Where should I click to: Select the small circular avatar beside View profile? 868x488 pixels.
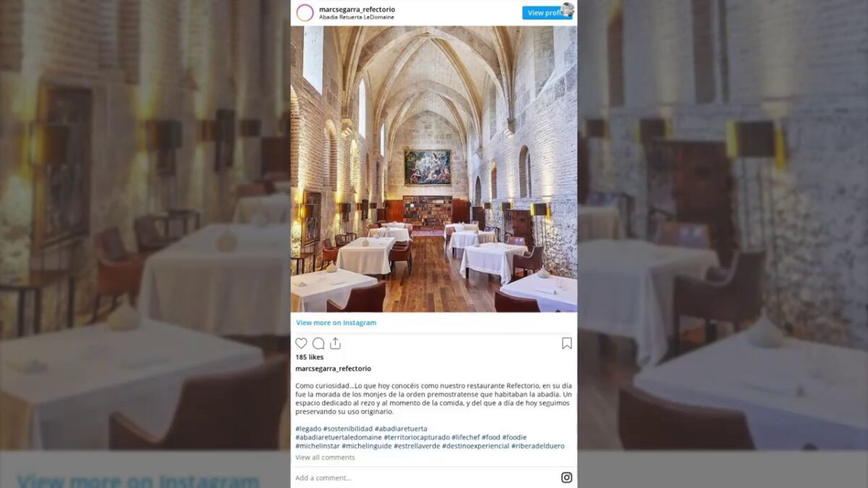point(568,9)
